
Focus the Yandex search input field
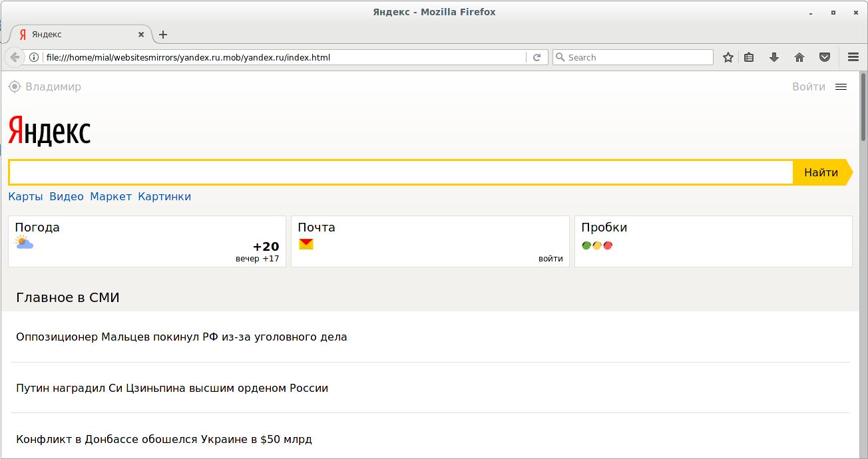coord(401,172)
